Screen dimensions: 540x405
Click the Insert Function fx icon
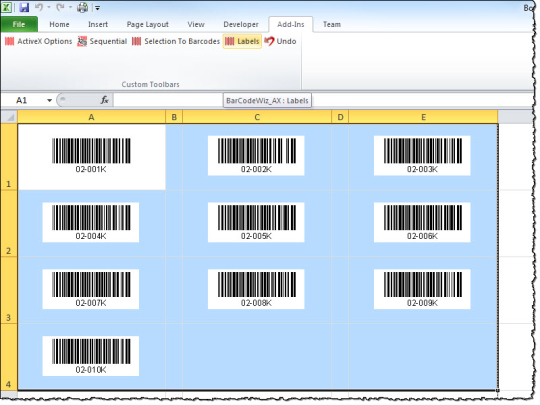104,100
